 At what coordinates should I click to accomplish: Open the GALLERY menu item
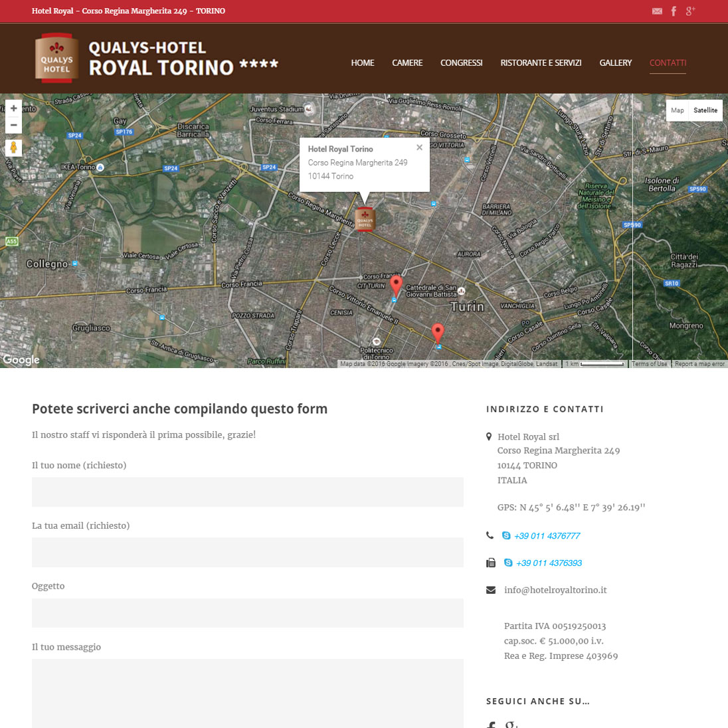coord(616,62)
